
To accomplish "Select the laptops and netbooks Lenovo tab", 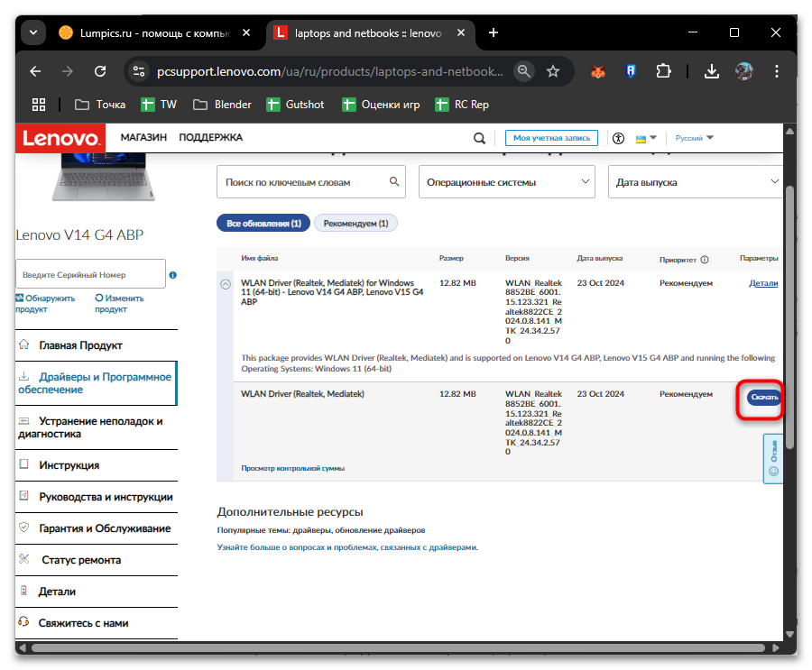I will 369,33.
